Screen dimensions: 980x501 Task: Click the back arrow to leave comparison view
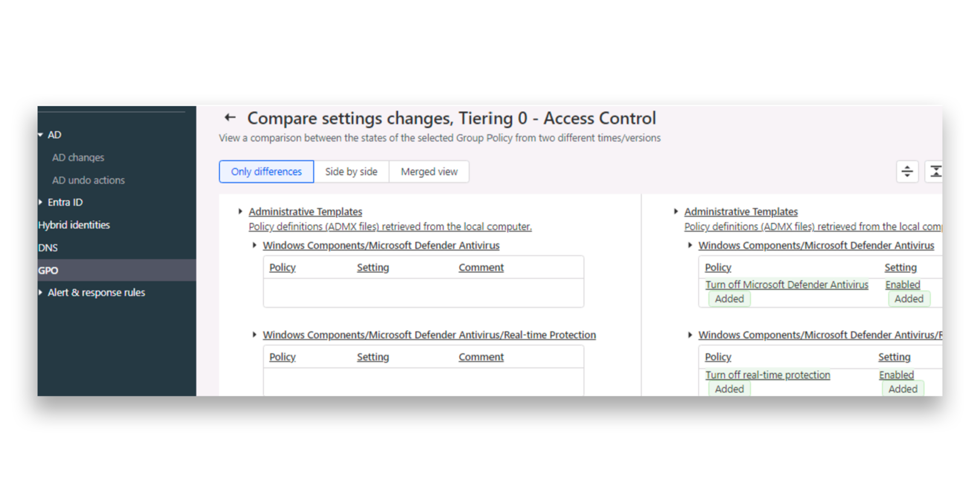(230, 117)
